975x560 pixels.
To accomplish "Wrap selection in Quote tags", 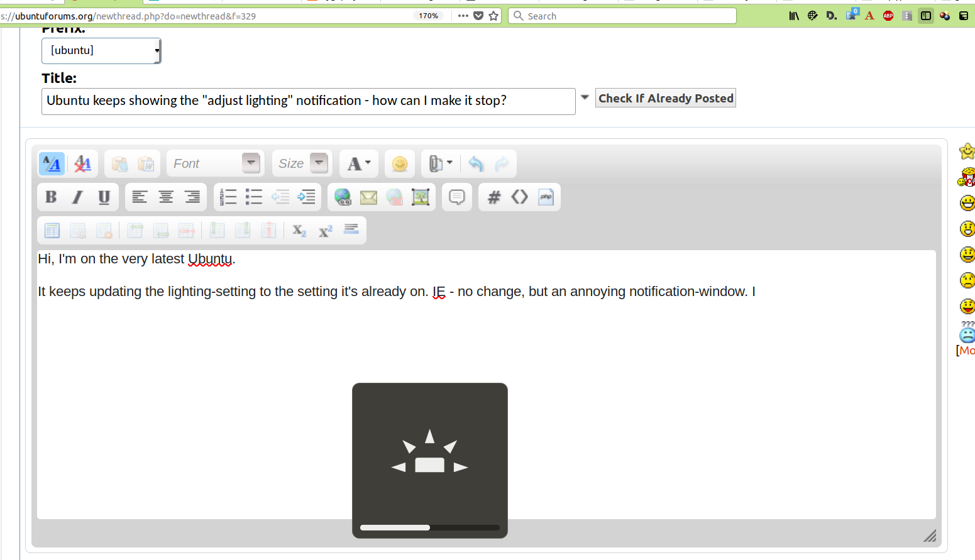I will pyautogui.click(x=456, y=197).
